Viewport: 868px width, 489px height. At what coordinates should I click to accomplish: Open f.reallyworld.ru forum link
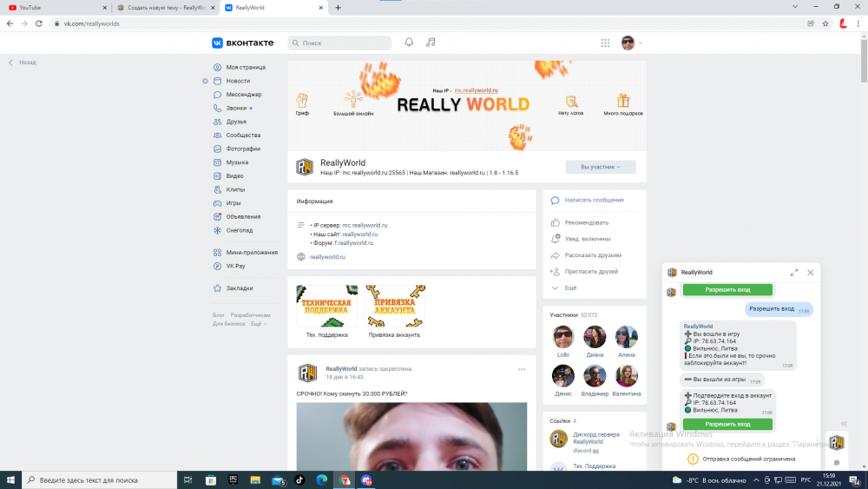[x=354, y=242]
